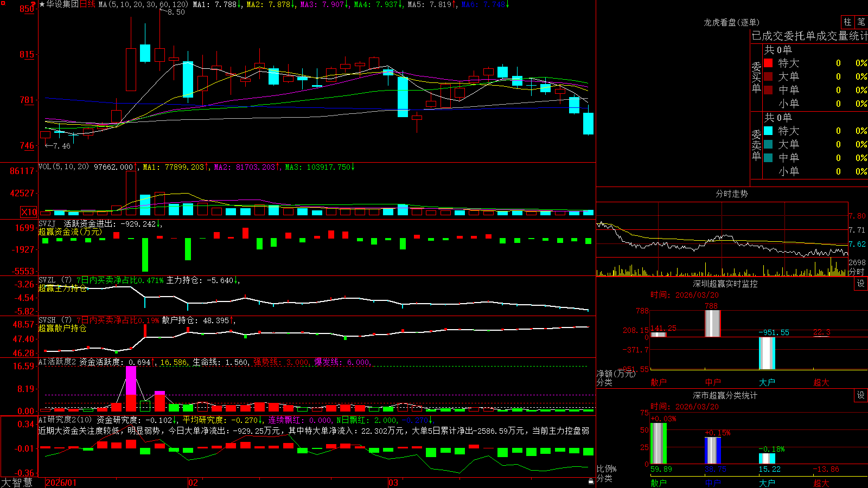Switch to 柱 view in 龙虎看盘
The height and width of the screenshot is (488, 868).
tap(847, 22)
